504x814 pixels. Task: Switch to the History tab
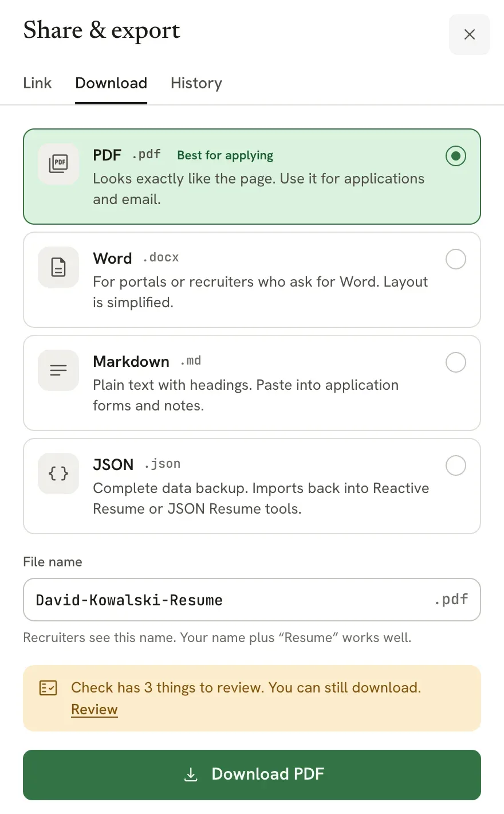point(196,83)
